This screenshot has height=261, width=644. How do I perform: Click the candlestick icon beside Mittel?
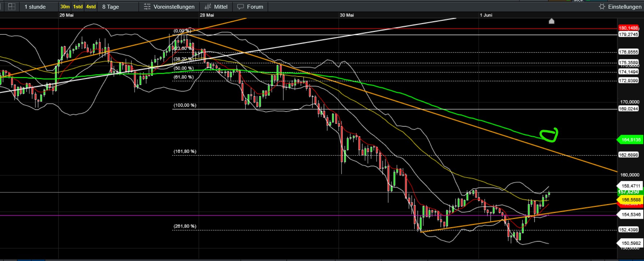pyautogui.click(x=208, y=7)
